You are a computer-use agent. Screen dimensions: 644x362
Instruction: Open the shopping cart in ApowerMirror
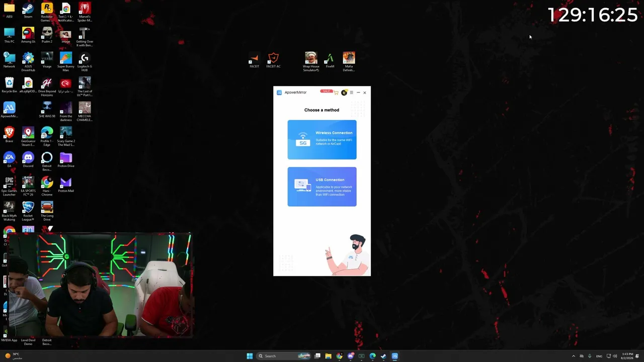(x=336, y=93)
